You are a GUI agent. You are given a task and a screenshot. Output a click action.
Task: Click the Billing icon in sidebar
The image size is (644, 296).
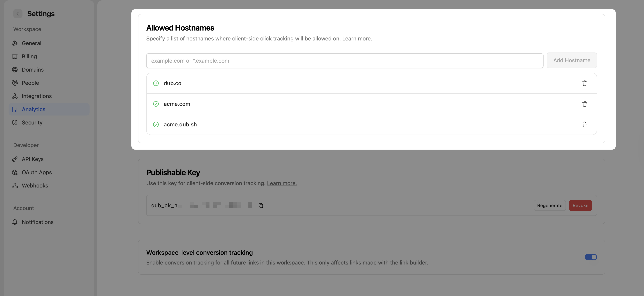(x=15, y=56)
